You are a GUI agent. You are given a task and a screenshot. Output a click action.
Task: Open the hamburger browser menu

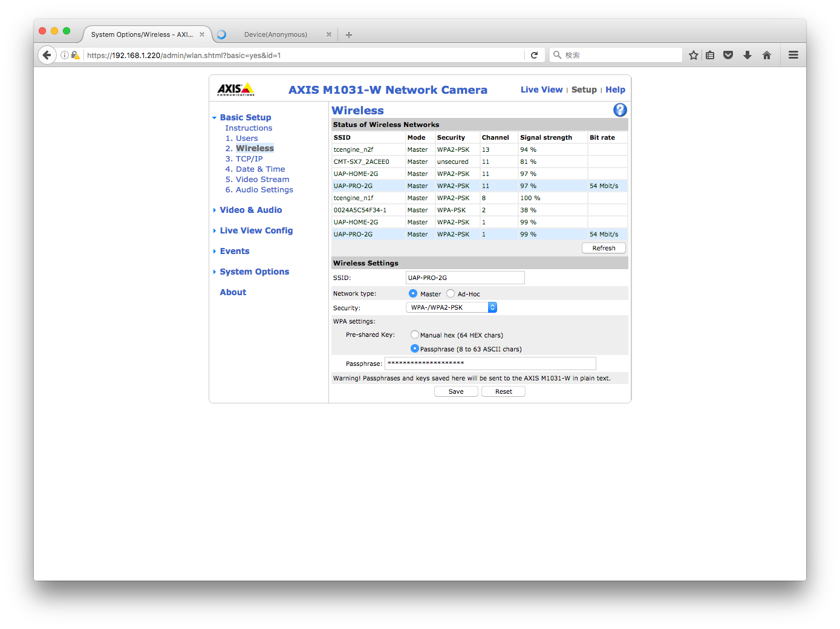793,55
